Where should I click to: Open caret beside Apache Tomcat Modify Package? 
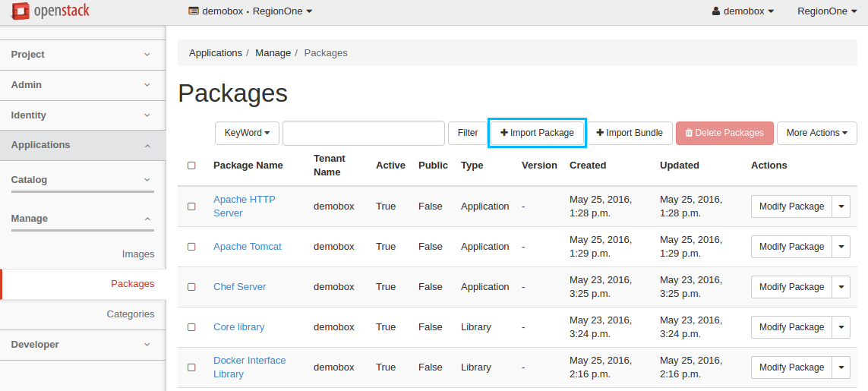pyautogui.click(x=841, y=247)
